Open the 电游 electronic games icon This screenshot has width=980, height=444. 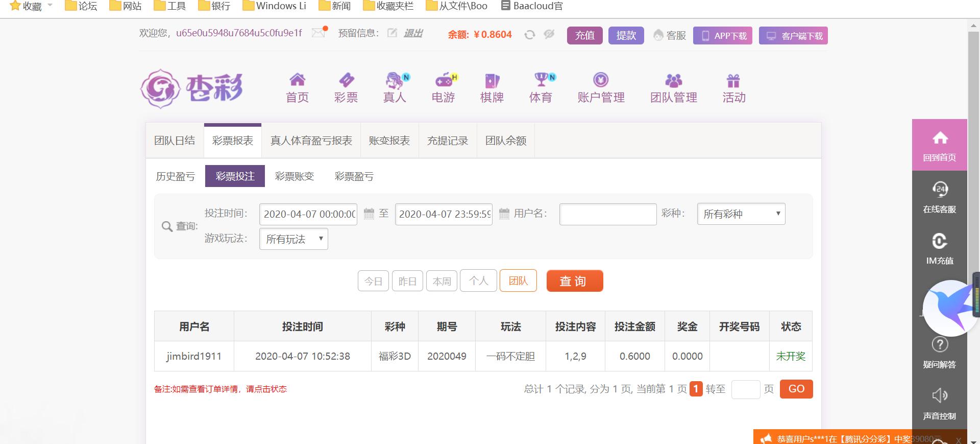pos(445,80)
